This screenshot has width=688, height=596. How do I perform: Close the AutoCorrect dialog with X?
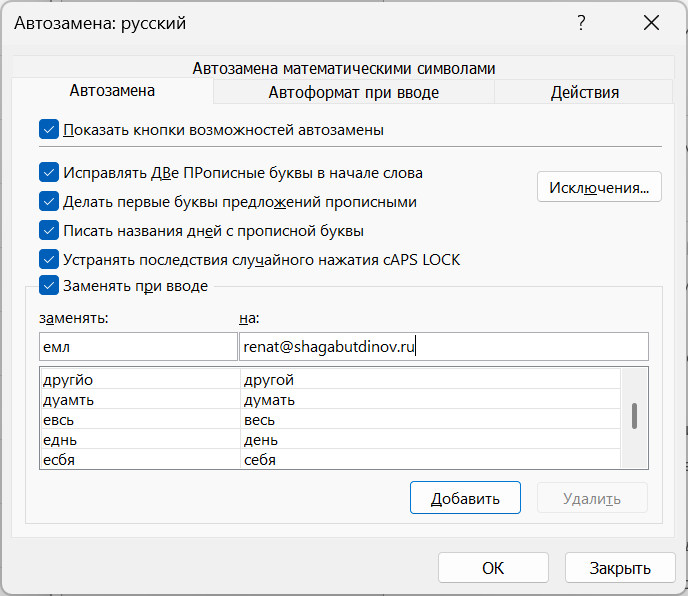point(652,23)
